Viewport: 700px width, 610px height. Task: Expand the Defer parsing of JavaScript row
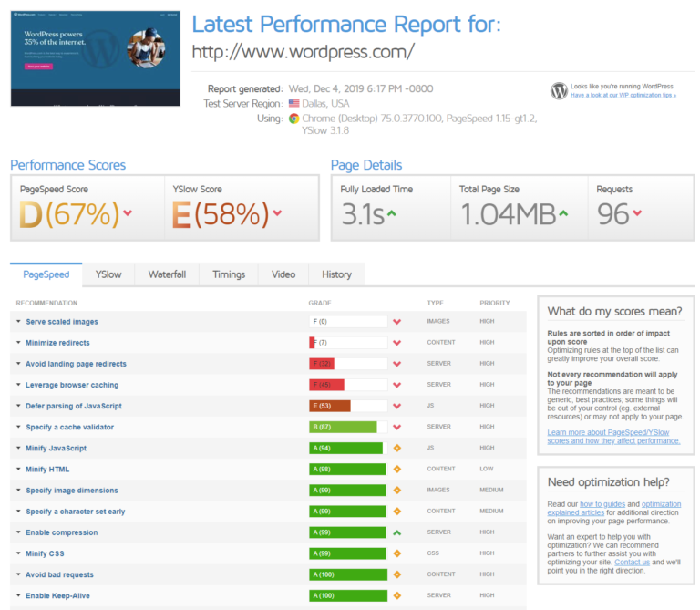point(73,406)
